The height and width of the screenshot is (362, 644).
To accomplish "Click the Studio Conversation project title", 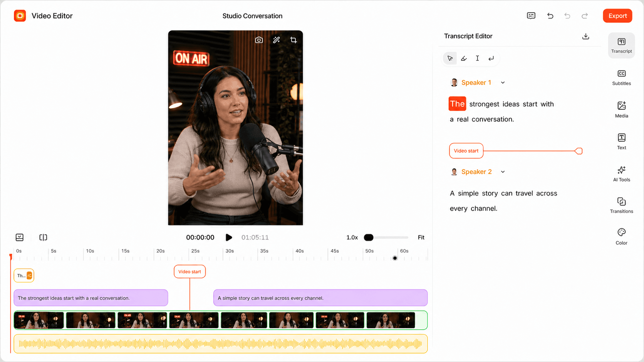I will point(252,16).
